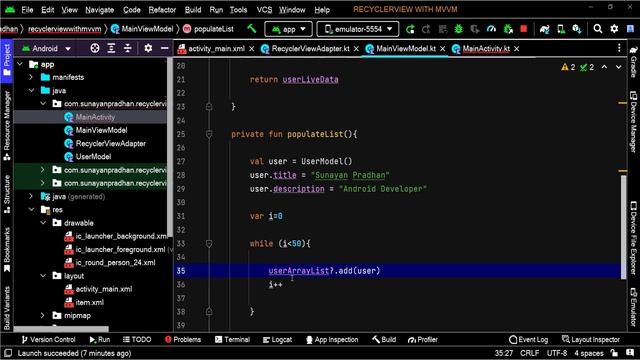The height and width of the screenshot is (360, 640).
Task: Click the Make Project hammer icon
Action: pos(252,29)
